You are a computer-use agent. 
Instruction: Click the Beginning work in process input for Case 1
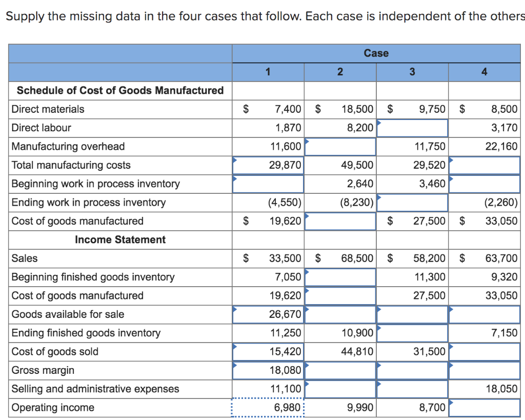coord(268,184)
